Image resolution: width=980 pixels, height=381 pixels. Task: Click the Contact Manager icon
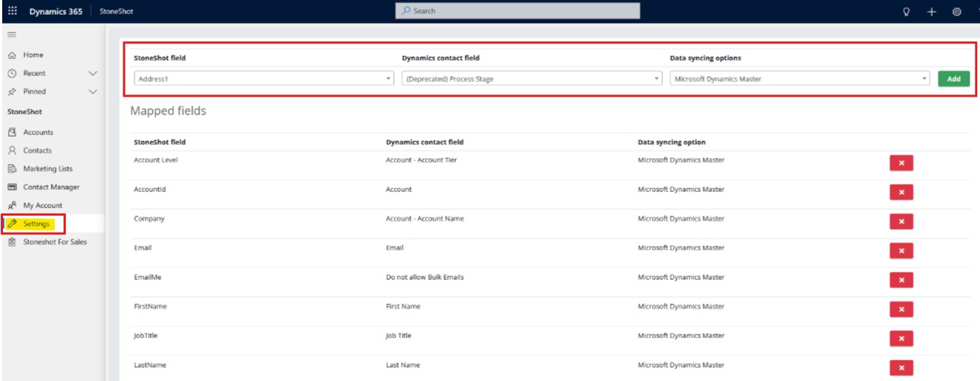[12, 187]
